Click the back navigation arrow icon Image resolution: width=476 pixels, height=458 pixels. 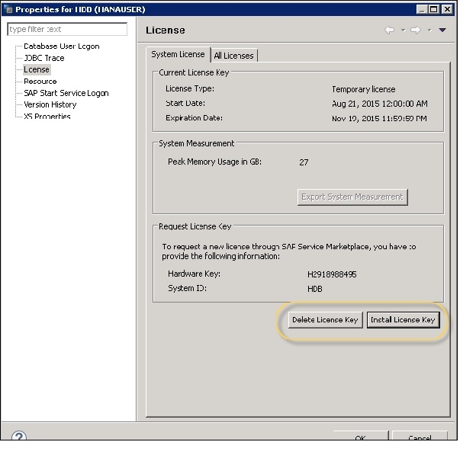390,30
